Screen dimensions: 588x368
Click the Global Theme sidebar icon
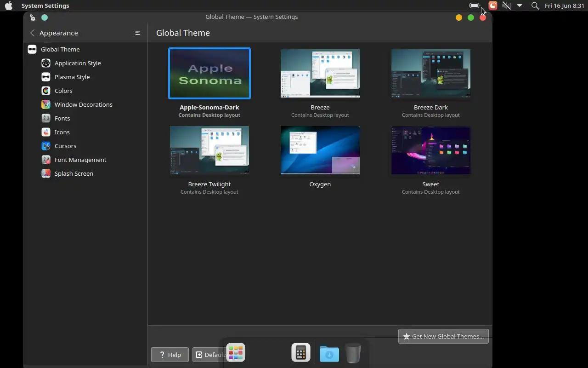click(32, 49)
